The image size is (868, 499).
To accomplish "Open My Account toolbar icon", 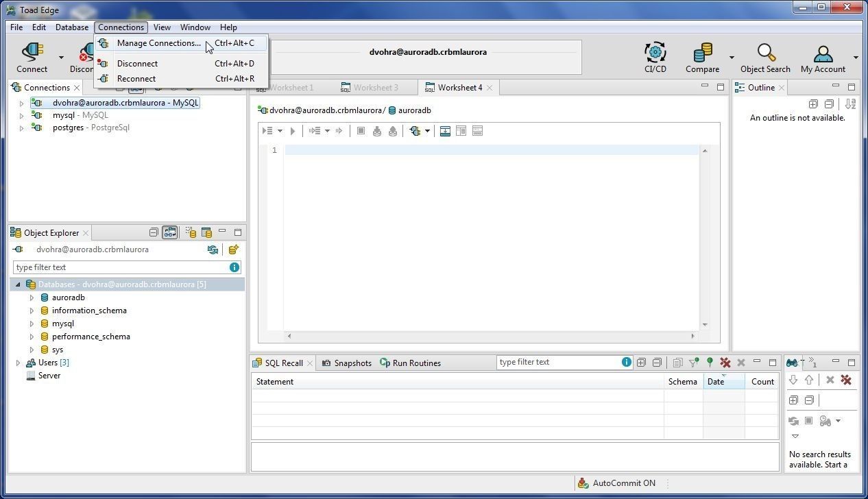I will click(823, 53).
